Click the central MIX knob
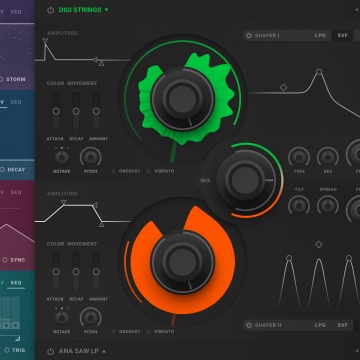 point(246,180)
